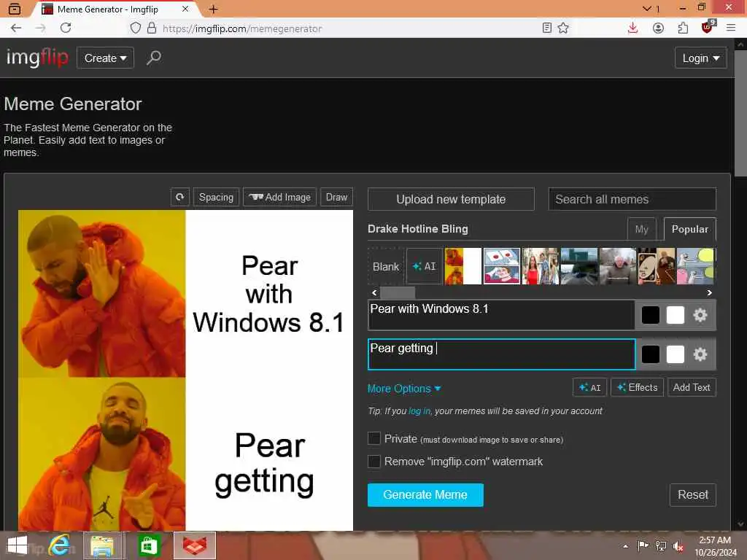Open the Firefox account icon

tap(658, 28)
